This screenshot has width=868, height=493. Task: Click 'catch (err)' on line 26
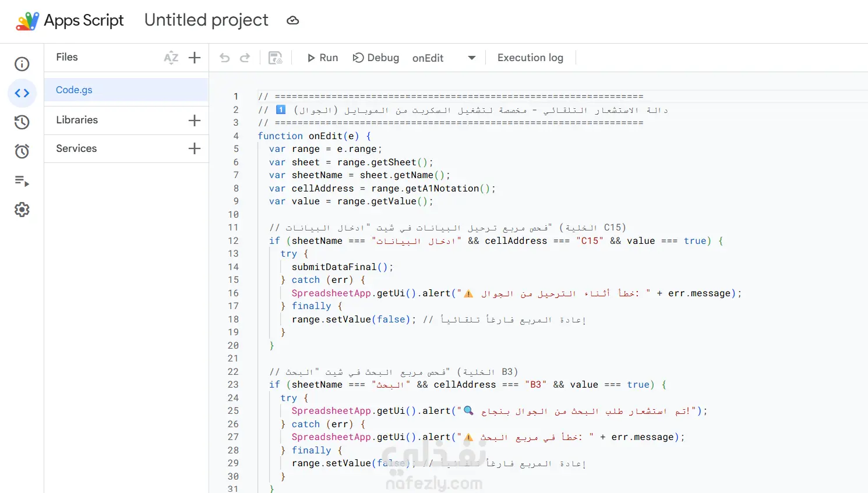(322, 424)
